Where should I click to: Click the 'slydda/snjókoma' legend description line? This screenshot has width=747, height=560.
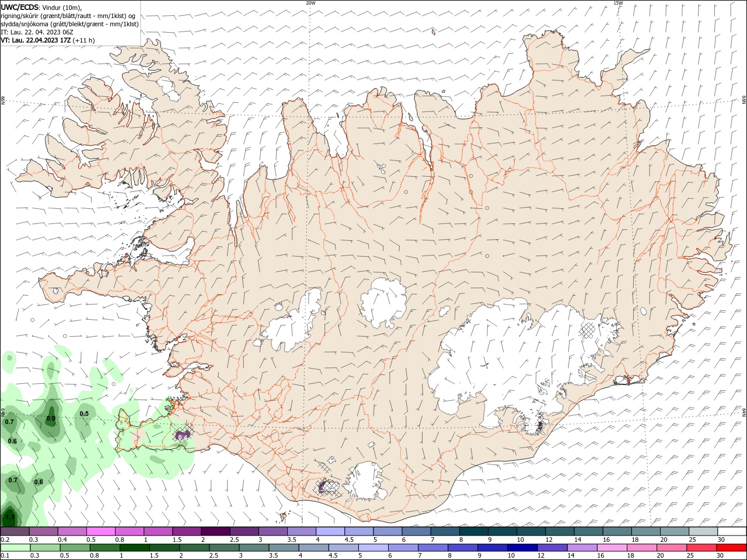click(69, 24)
